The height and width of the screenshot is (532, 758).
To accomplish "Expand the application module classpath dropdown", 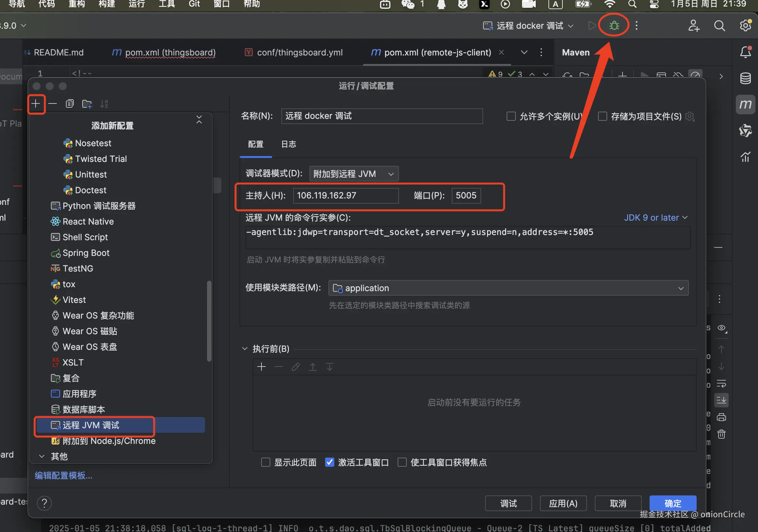I will tap(508, 288).
